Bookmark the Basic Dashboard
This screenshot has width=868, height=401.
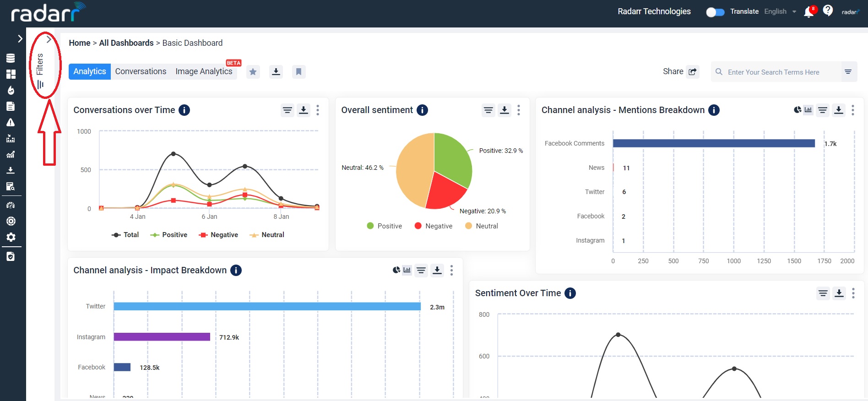(x=298, y=71)
